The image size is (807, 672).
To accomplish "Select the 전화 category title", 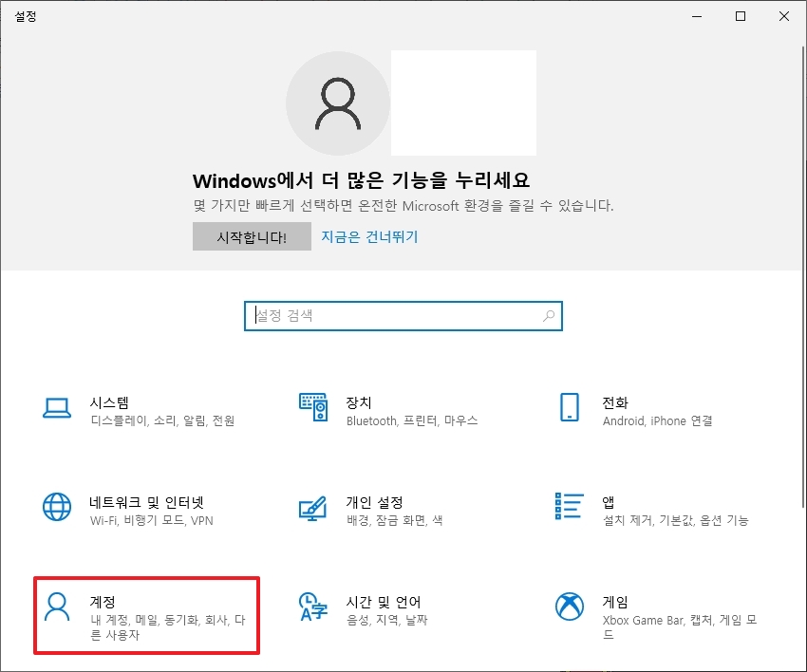I will point(615,402).
